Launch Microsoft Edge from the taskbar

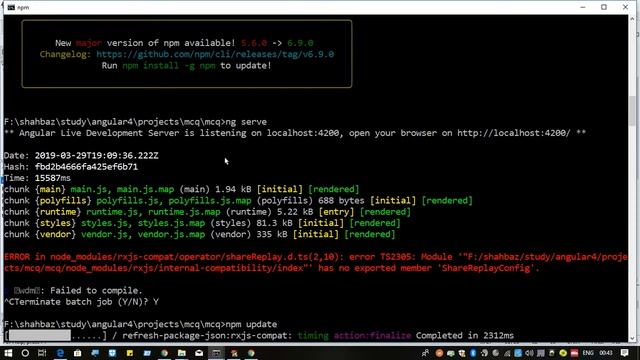coord(60,353)
